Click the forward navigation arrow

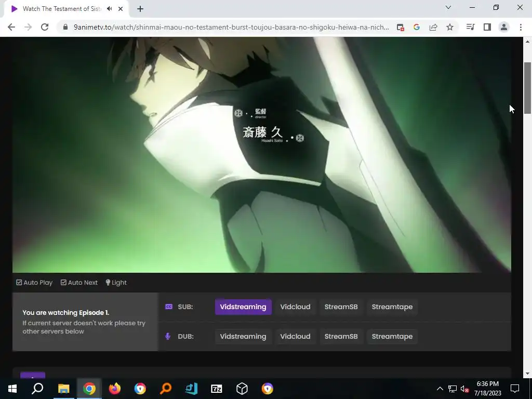click(x=28, y=27)
